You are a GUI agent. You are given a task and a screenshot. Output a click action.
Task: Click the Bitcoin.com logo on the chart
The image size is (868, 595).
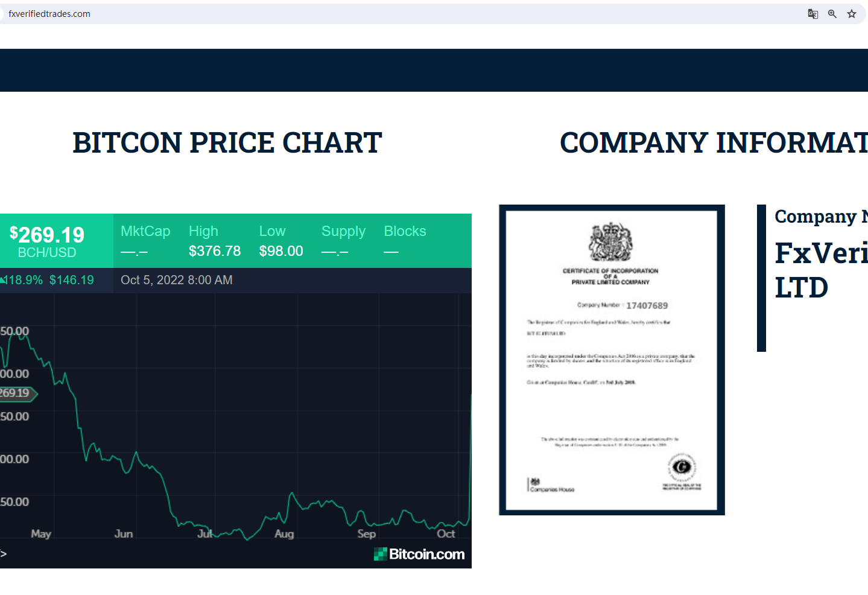[419, 554]
